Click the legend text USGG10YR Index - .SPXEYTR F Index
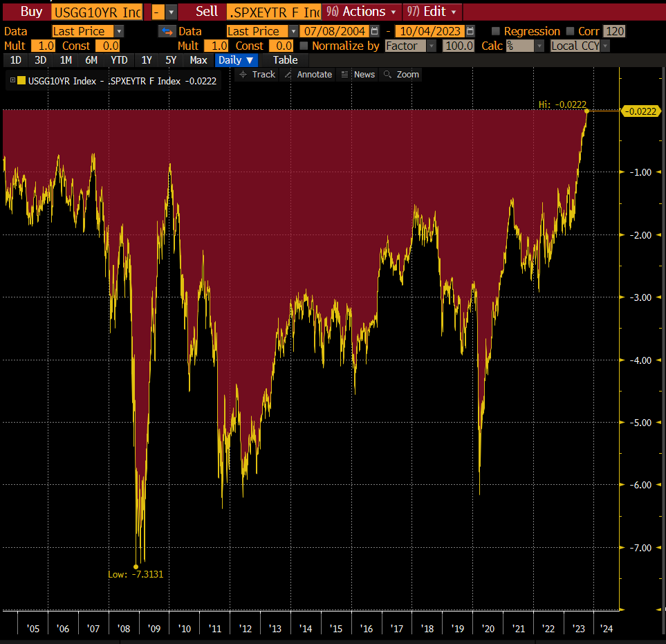Viewport: 666px width, 644px height. (104, 81)
